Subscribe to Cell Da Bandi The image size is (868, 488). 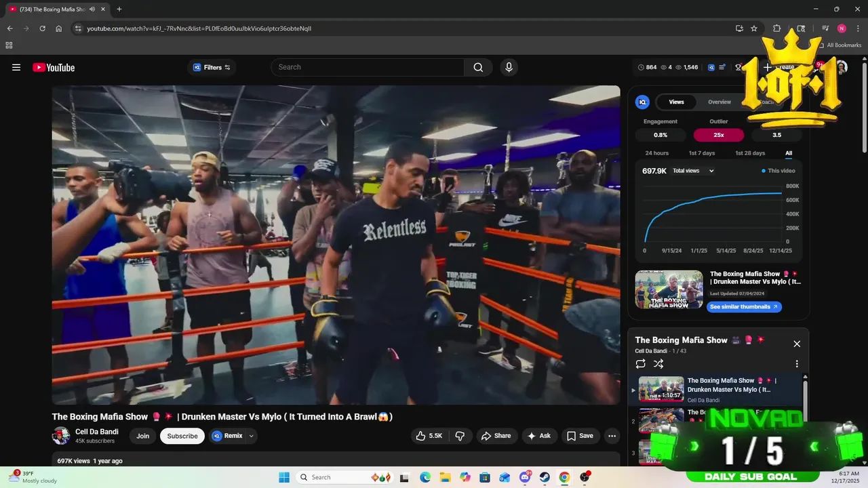182,436
